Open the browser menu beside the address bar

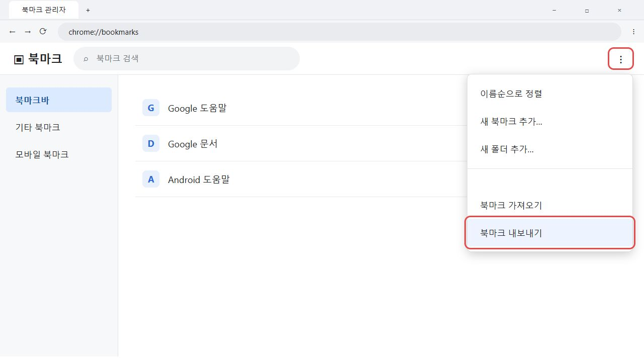tap(633, 32)
